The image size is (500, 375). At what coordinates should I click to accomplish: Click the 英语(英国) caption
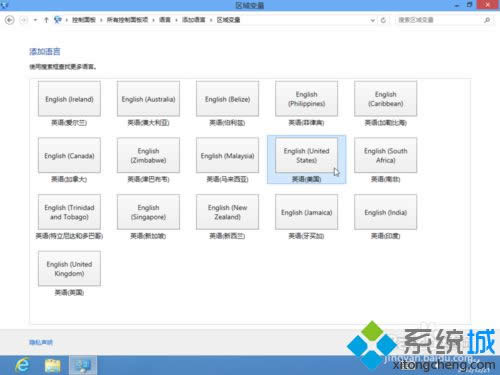[x=69, y=293]
